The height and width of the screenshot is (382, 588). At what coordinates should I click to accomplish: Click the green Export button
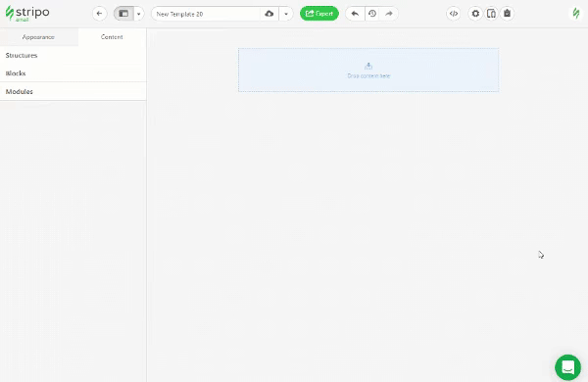319,14
